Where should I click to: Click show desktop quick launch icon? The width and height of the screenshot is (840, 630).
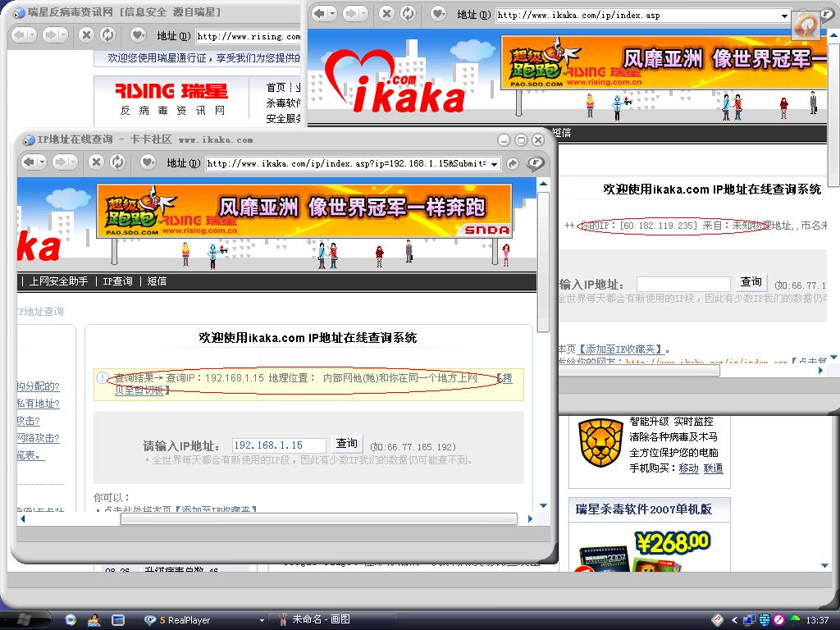(x=118, y=620)
